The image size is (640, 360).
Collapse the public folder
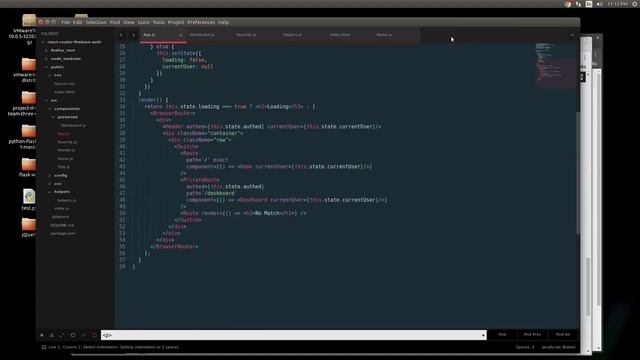point(47,67)
